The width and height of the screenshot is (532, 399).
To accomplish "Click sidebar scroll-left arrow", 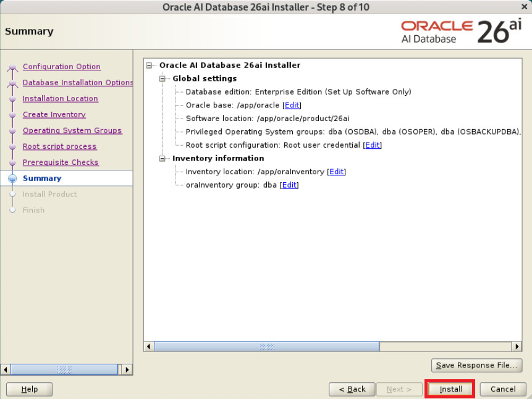I will (5, 369).
